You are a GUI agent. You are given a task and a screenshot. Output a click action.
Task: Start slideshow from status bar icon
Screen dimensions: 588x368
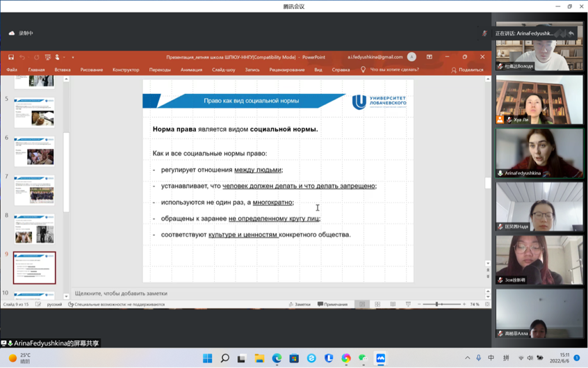408,304
